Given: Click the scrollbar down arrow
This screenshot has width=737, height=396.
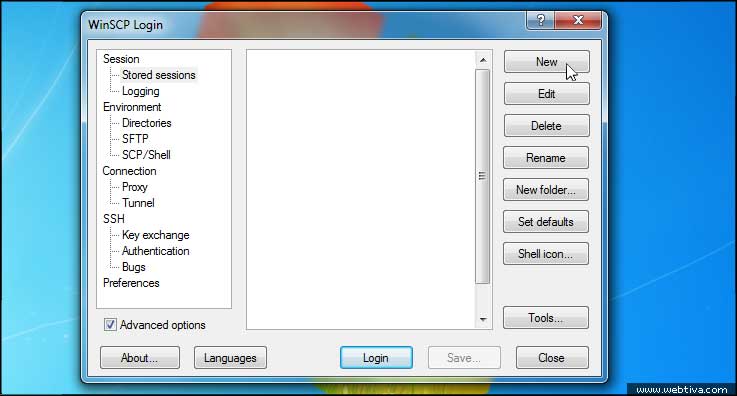Looking at the screenshot, I should [483, 319].
